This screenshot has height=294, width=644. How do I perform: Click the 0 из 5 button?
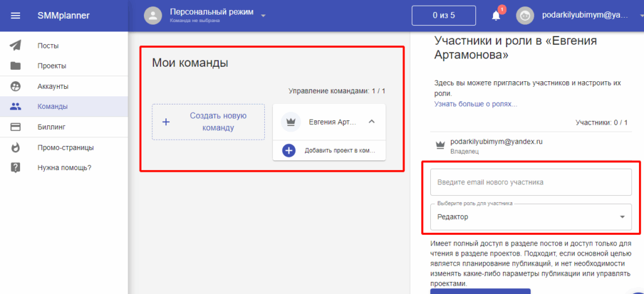[x=443, y=16]
